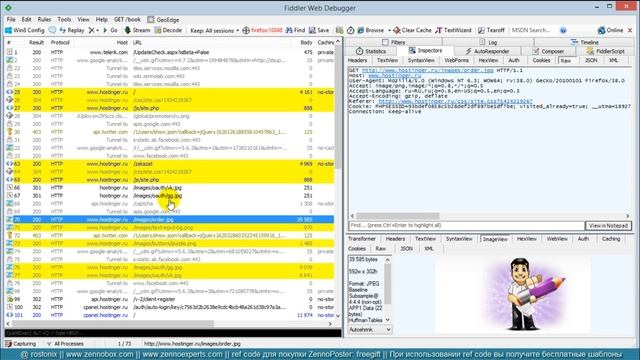
Task: Click the Host column header
Action: pos(122,42)
